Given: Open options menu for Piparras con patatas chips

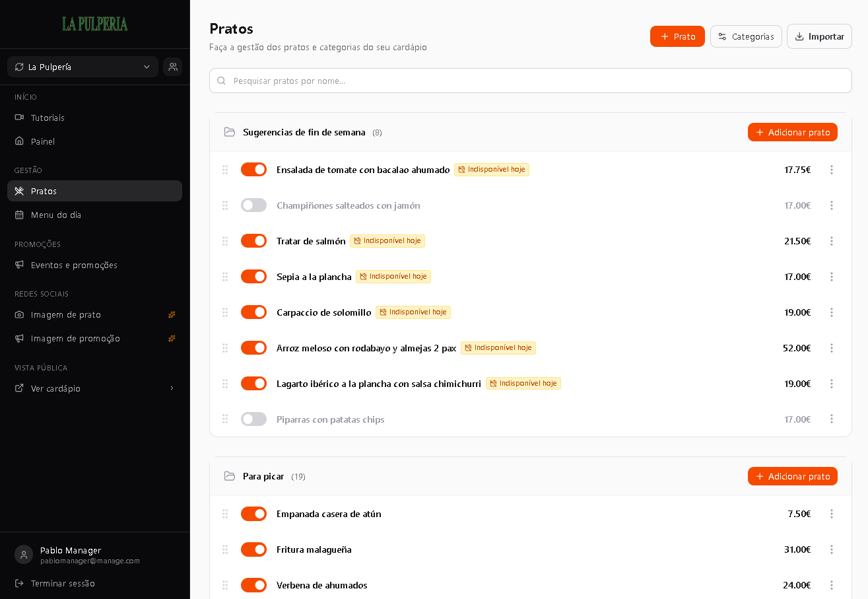Looking at the screenshot, I should pos(832,419).
